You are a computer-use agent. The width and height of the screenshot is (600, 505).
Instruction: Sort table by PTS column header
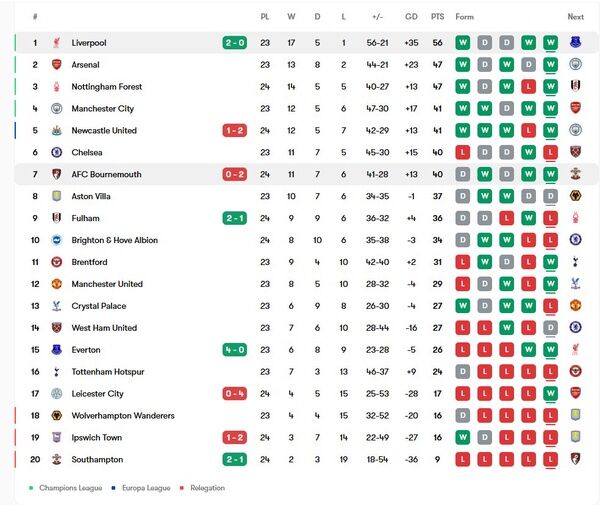click(x=437, y=17)
